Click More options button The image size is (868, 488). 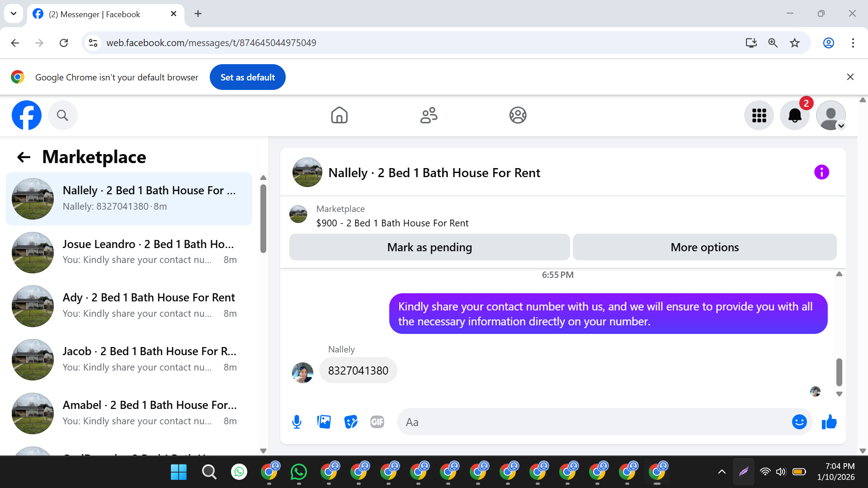click(x=704, y=247)
